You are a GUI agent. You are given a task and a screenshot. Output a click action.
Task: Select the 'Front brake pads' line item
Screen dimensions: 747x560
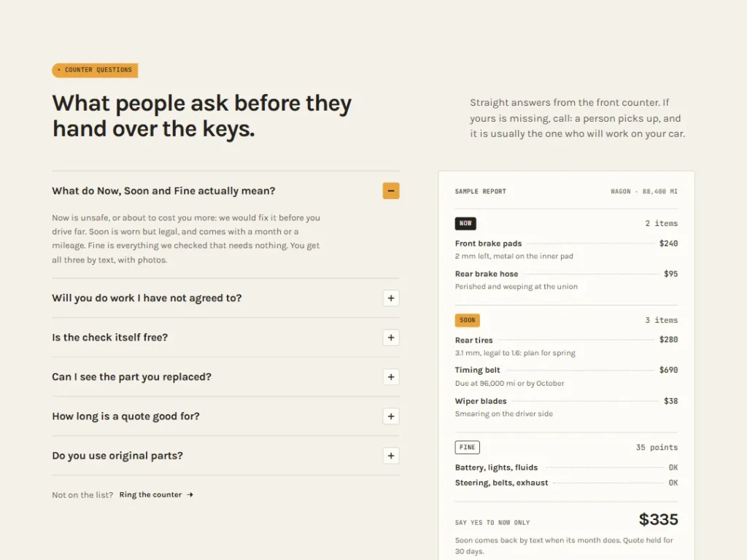(x=566, y=249)
